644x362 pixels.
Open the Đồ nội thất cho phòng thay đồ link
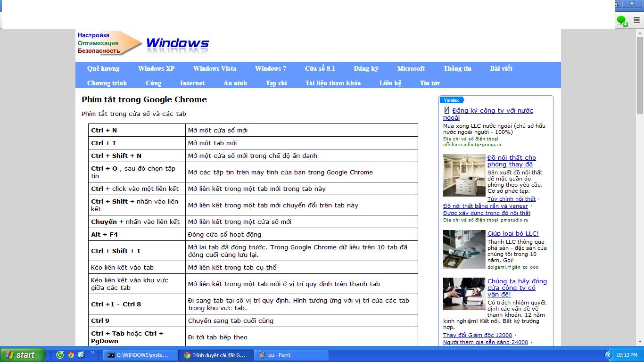512,161
